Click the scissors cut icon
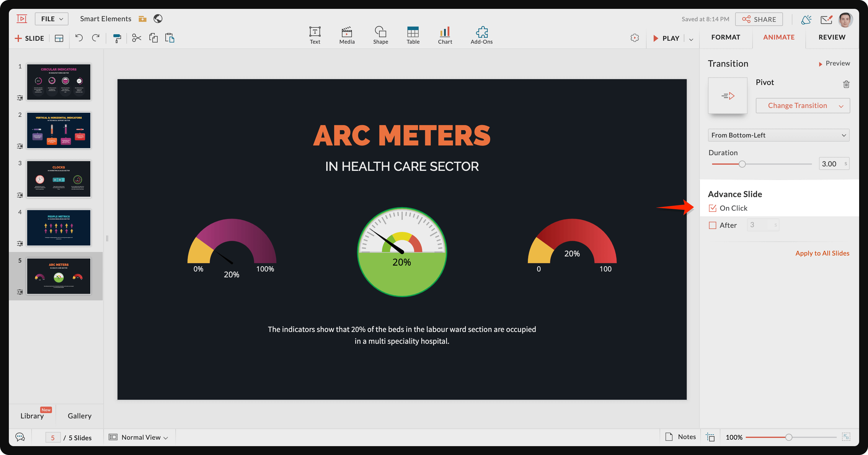The height and width of the screenshot is (455, 868). (136, 38)
